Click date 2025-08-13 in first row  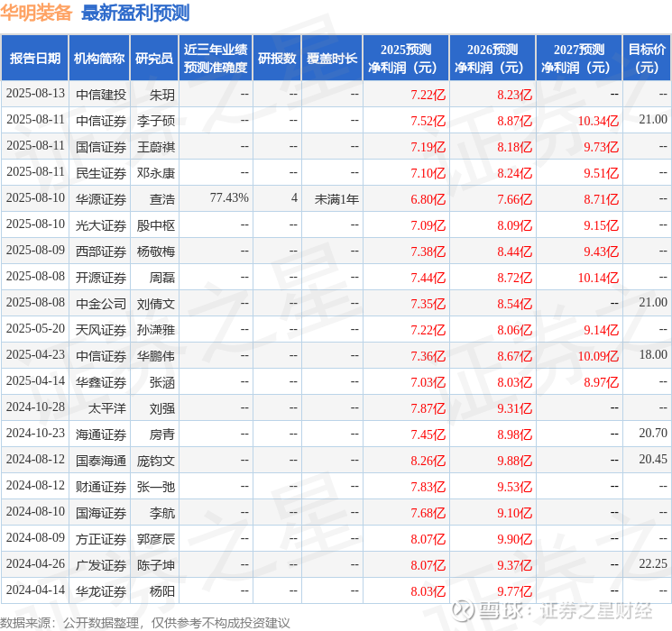click(x=35, y=94)
